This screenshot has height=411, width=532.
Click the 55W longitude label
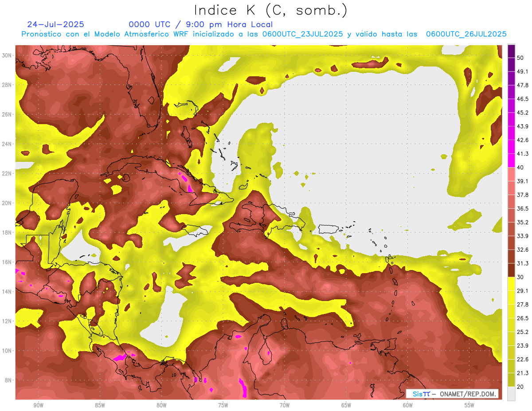click(x=469, y=405)
